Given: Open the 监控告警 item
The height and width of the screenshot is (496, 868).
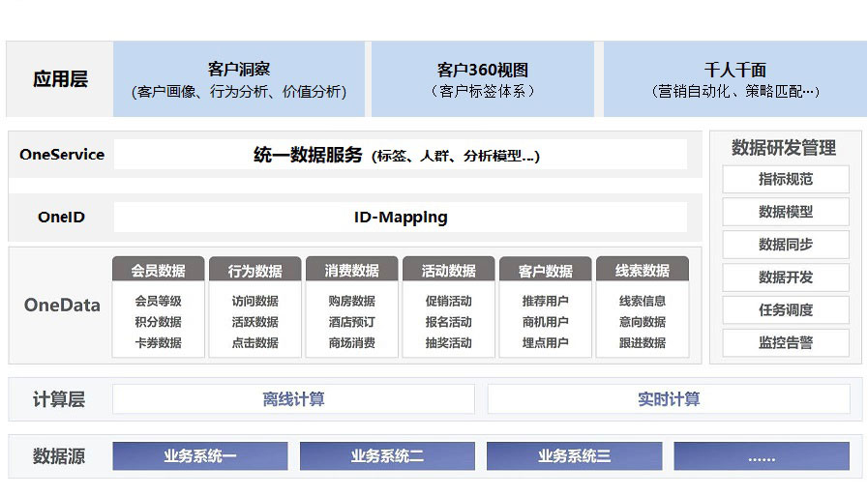Looking at the screenshot, I should (x=785, y=343).
